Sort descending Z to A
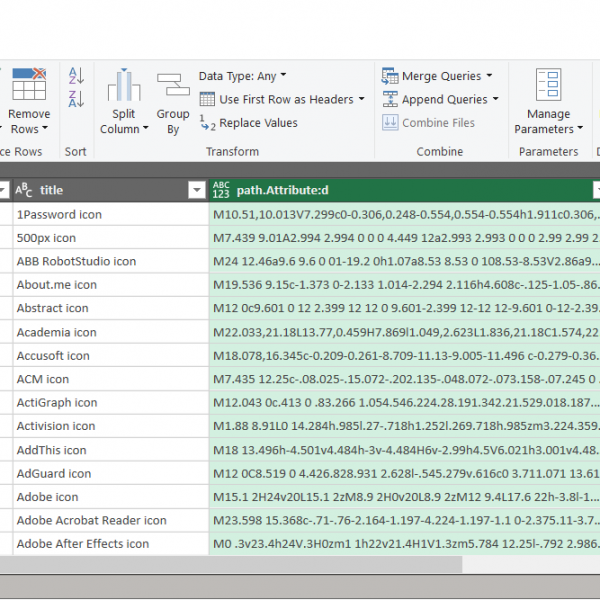Viewport: 600px width, 600px height. pyautogui.click(x=76, y=99)
